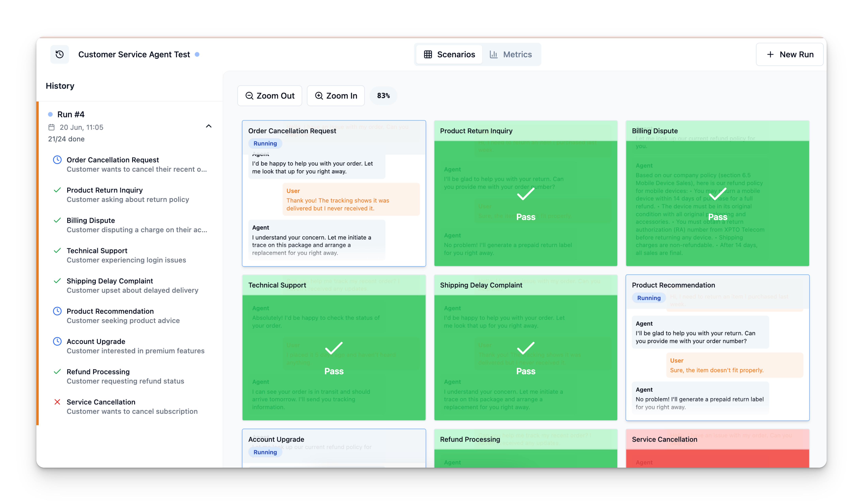
Task: Click the blue dot beside Run #4
Action: click(50, 114)
